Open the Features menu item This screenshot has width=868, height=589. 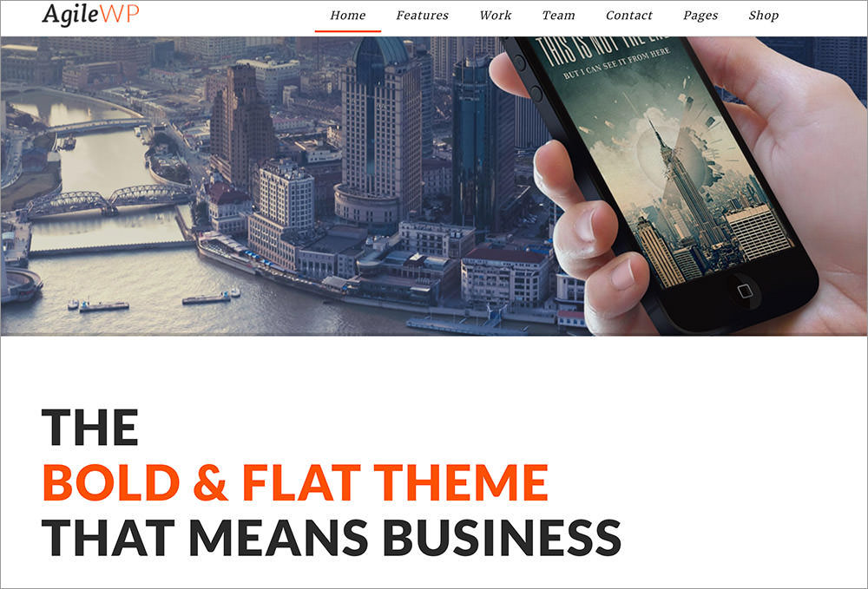click(423, 16)
